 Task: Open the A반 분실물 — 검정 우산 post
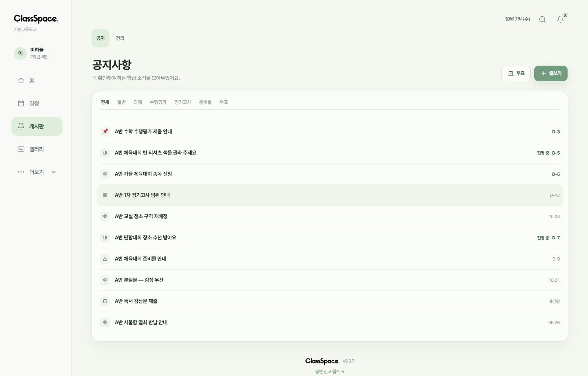pos(330,280)
